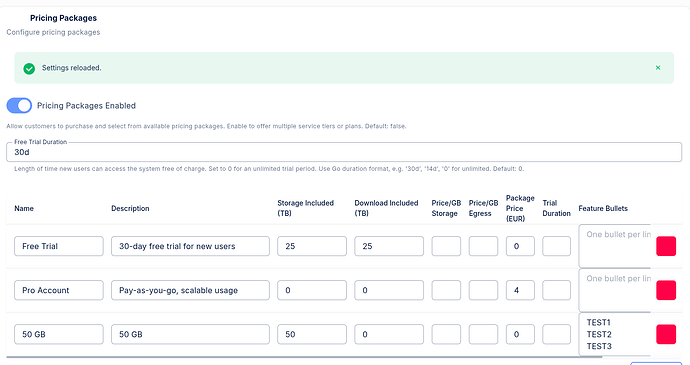Click Package Price field in Free Trial row
690x365 pixels.
click(520, 246)
